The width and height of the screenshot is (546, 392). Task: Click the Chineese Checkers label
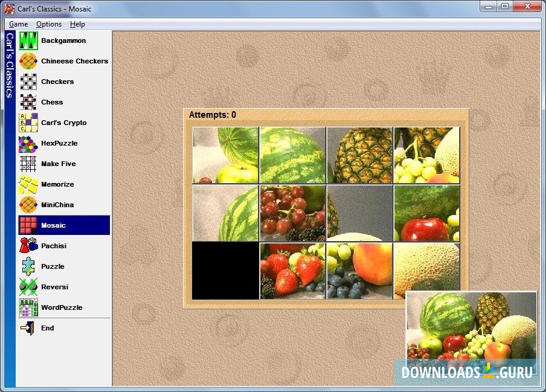74,61
